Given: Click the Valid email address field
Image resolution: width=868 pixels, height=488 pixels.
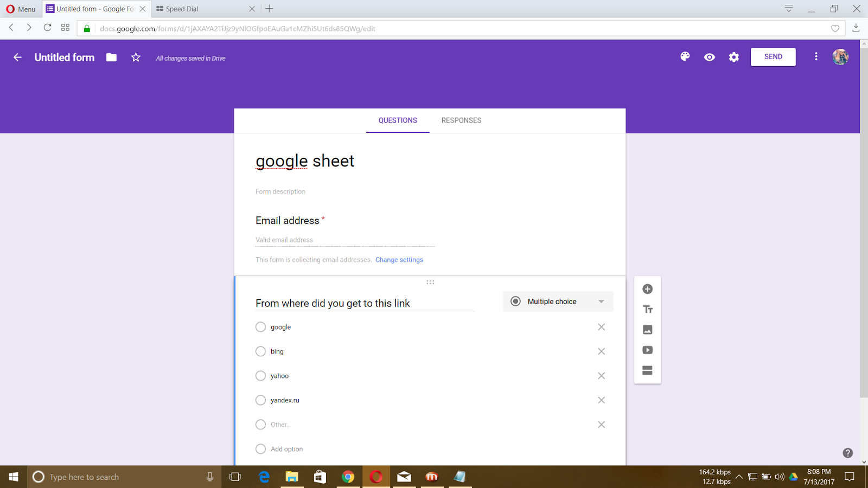Looking at the screenshot, I should tap(345, 240).
